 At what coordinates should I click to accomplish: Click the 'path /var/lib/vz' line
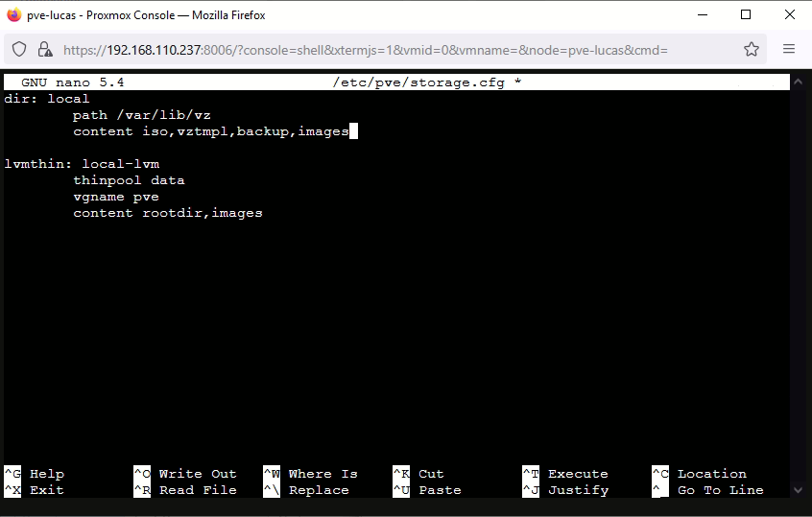point(141,115)
